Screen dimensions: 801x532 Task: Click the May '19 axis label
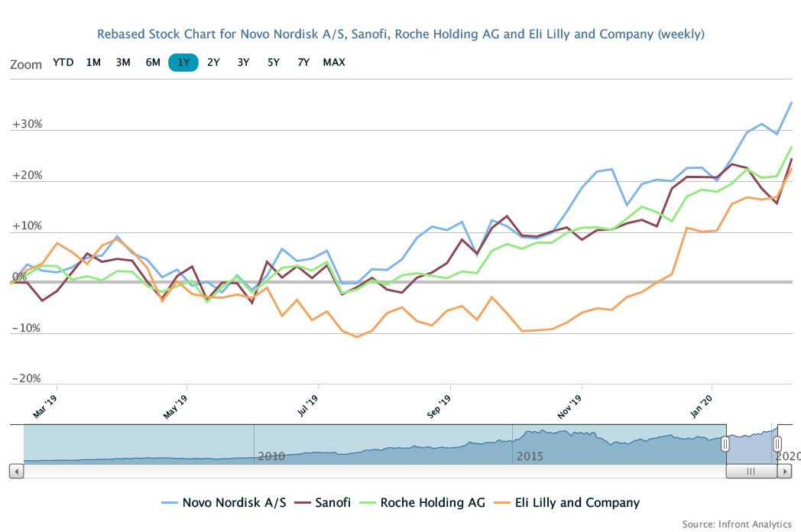click(175, 407)
